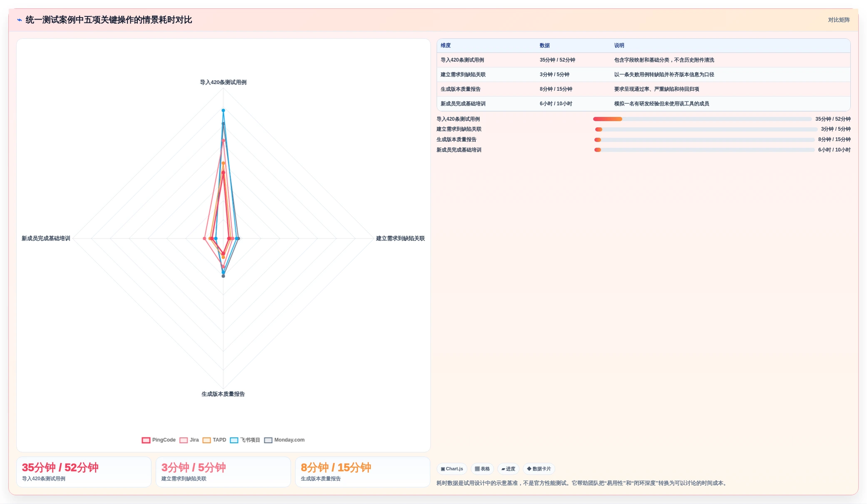Click description 模拟一名有研发经验
867x504 pixels.
662,104
